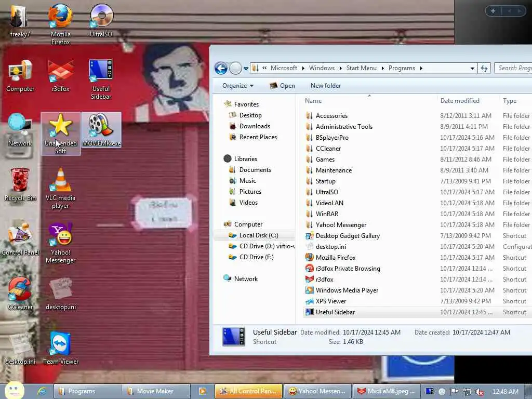Select the Computer desktop icon
The height and width of the screenshot is (399, 532).
(20, 75)
